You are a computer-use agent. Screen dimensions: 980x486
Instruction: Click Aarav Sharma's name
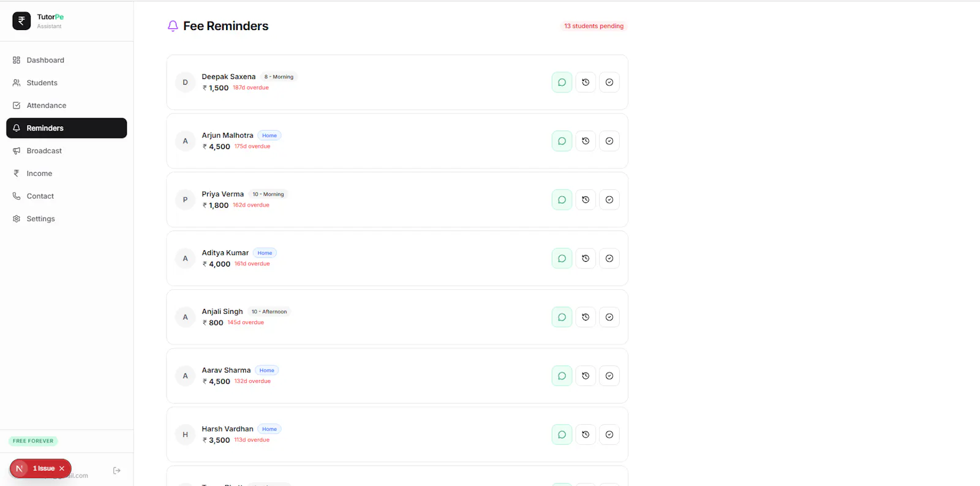[226, 370]
